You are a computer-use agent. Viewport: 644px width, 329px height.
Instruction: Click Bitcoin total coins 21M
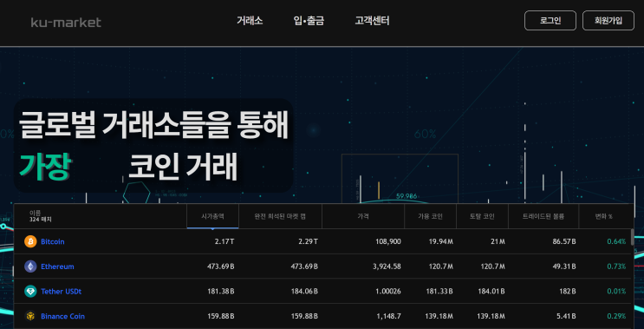[x=498, y=242]
